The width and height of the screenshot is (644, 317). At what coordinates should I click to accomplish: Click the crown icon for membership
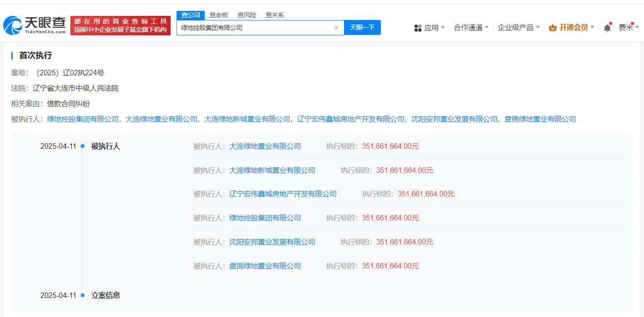point(552,28)
